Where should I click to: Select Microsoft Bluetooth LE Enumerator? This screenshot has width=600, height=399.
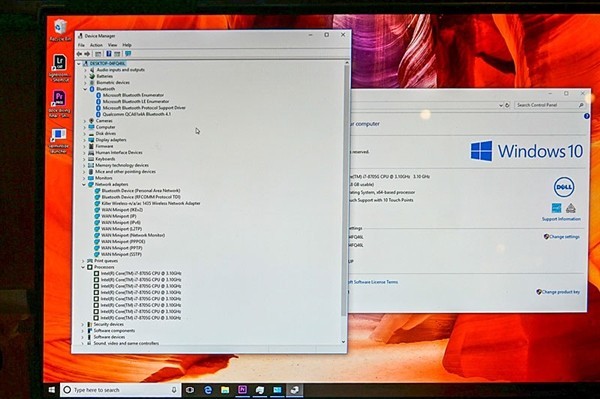(x=136, y=102)
